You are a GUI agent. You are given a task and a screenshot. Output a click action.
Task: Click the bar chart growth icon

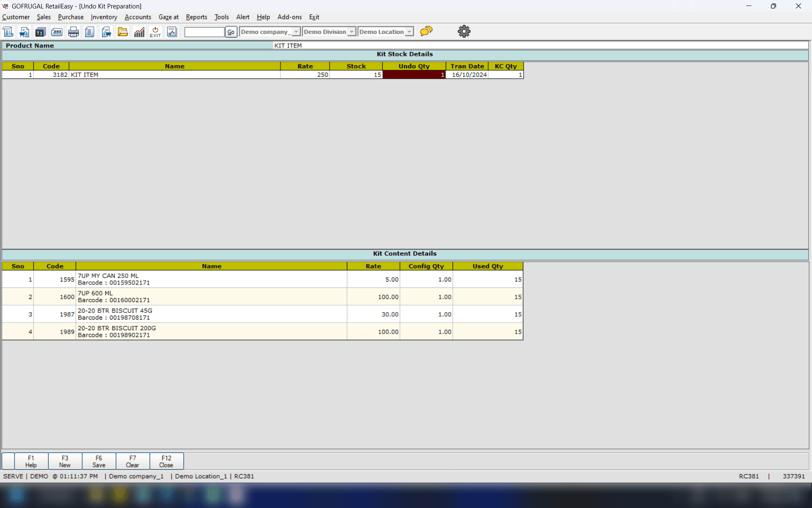pyautogui.click(x=139, y=32)
